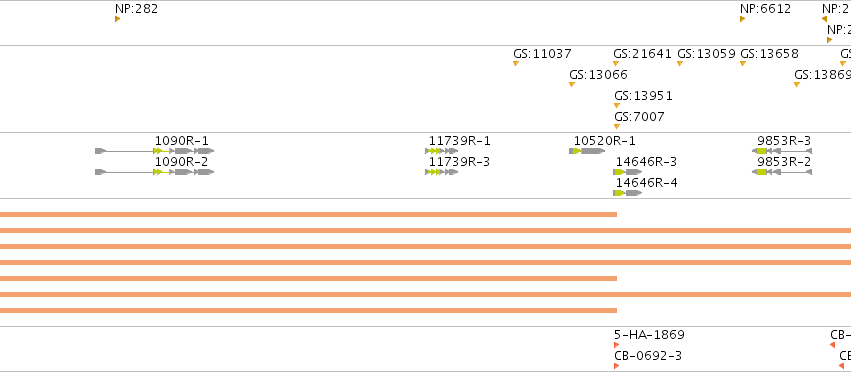This screenshot has width=851, height=372.
Task: Click the GS:13951 marker triangle
Action: click(x=617, y=105)
